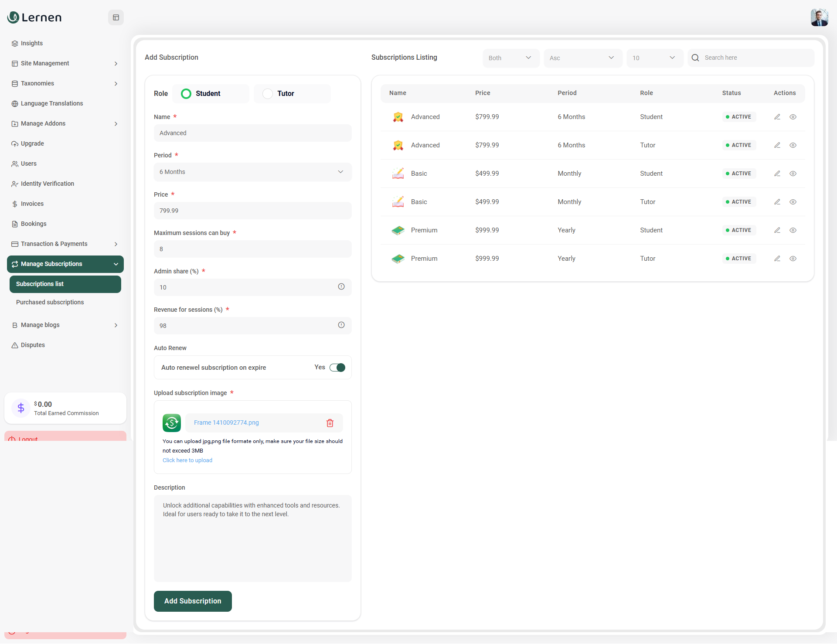Image resolution: width=837 pixels, height=644 pixels.
Task: Delete uploaded Frame 1410092774.png file
Action: click(330, 423)
